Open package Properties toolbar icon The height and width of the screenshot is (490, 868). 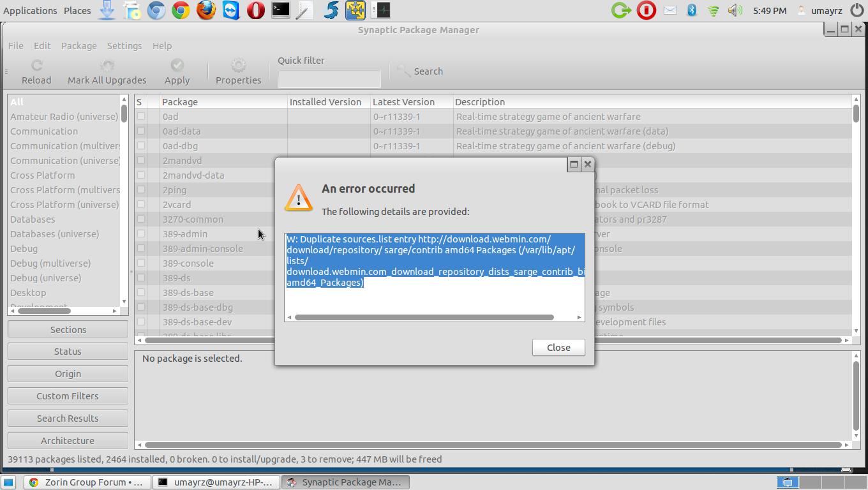pos(238,66)
